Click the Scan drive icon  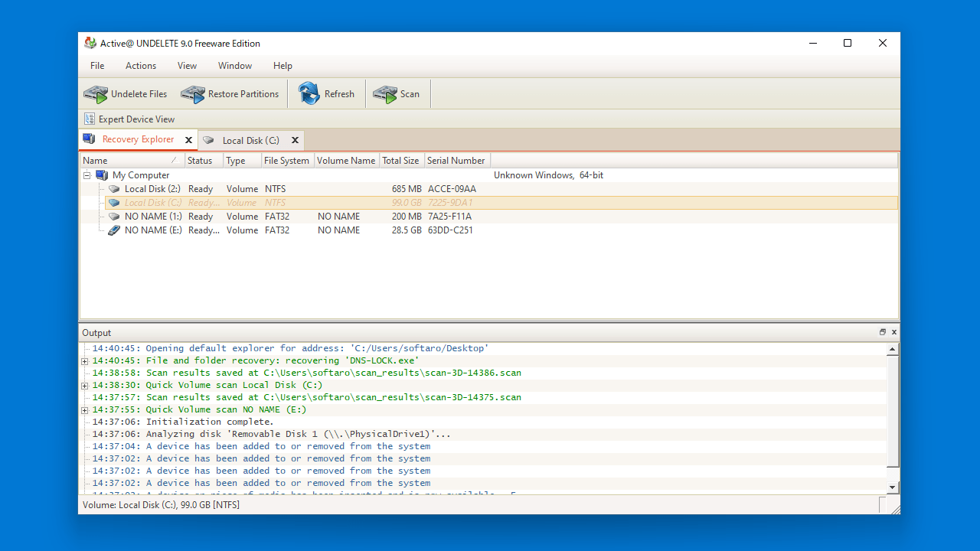tap(385, 94)
